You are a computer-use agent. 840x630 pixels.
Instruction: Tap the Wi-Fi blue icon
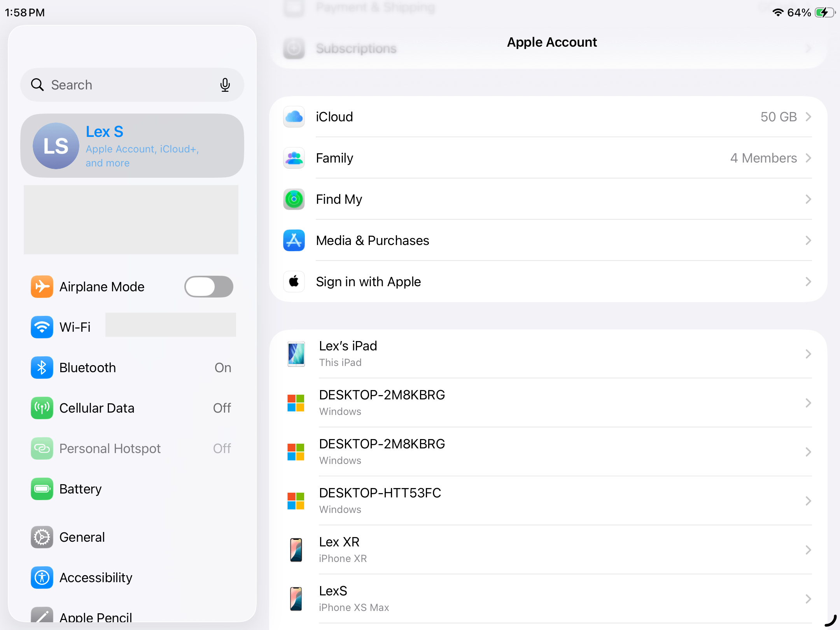click(x=42, y=327)
